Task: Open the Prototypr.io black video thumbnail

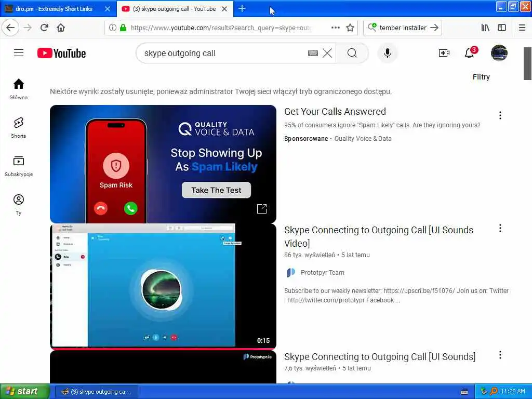Action: click(x=163, y=367)
